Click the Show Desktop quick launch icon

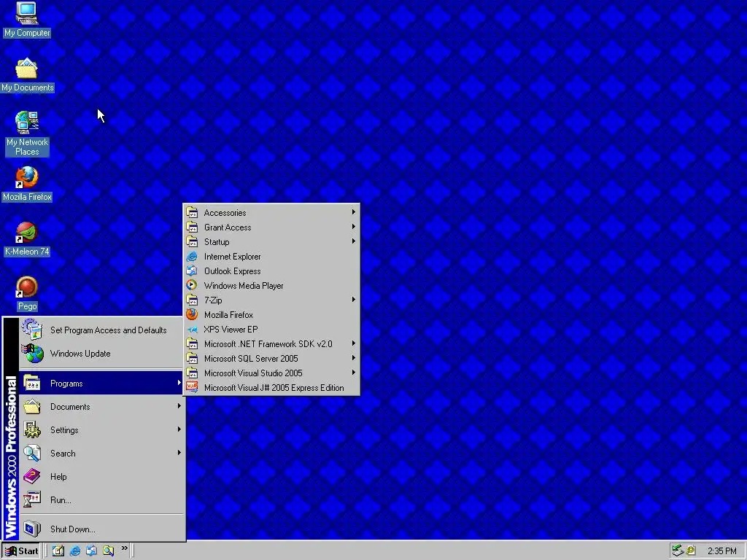tap(58, 551)
